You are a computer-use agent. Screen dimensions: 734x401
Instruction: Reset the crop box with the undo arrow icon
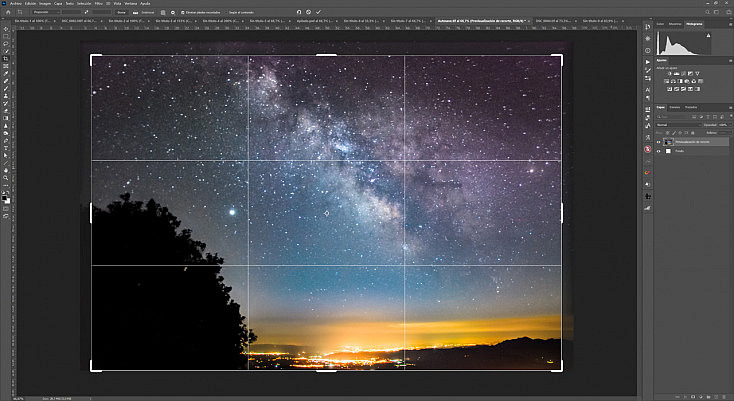click(299, 12)
